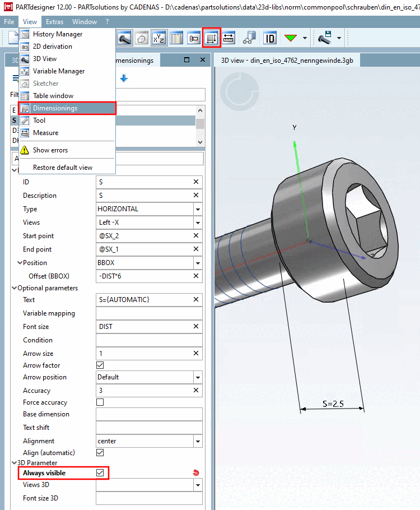Click the Sketcher toolbar icon
This screenshot has width=420, height=510.
point(142,38)
